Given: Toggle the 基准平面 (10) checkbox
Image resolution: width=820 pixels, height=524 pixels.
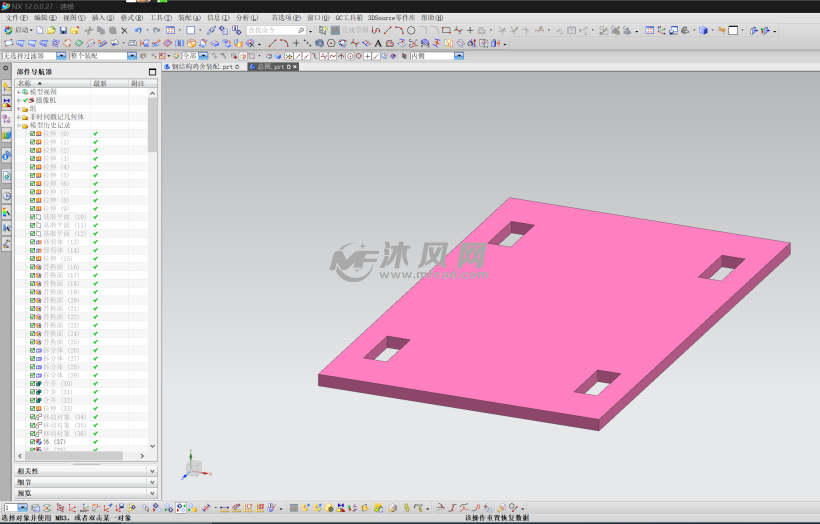Looking at the screenshot, I should [33, 217].
